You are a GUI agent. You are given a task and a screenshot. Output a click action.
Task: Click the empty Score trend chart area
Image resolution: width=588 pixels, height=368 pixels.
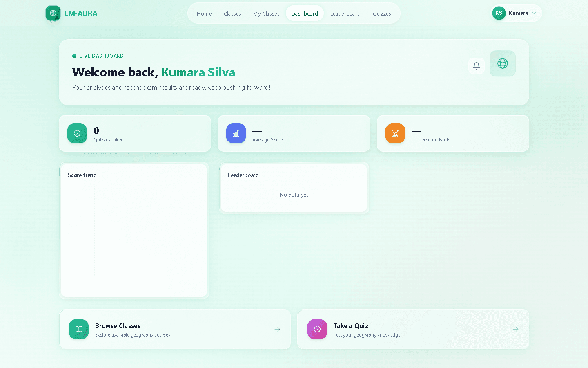click(146, 231)
